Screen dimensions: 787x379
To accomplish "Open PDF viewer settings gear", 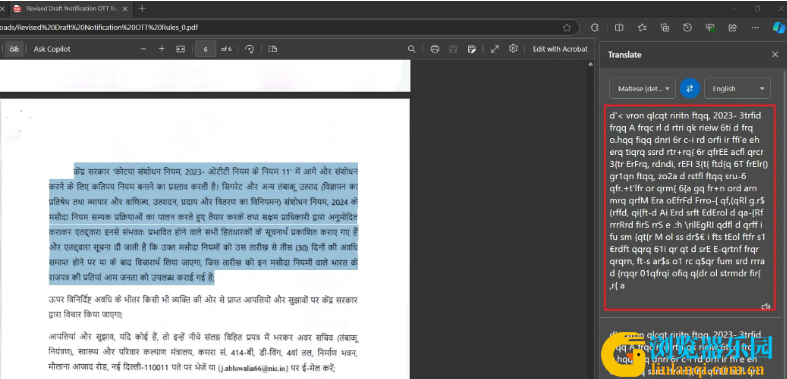I will [513, 49].
